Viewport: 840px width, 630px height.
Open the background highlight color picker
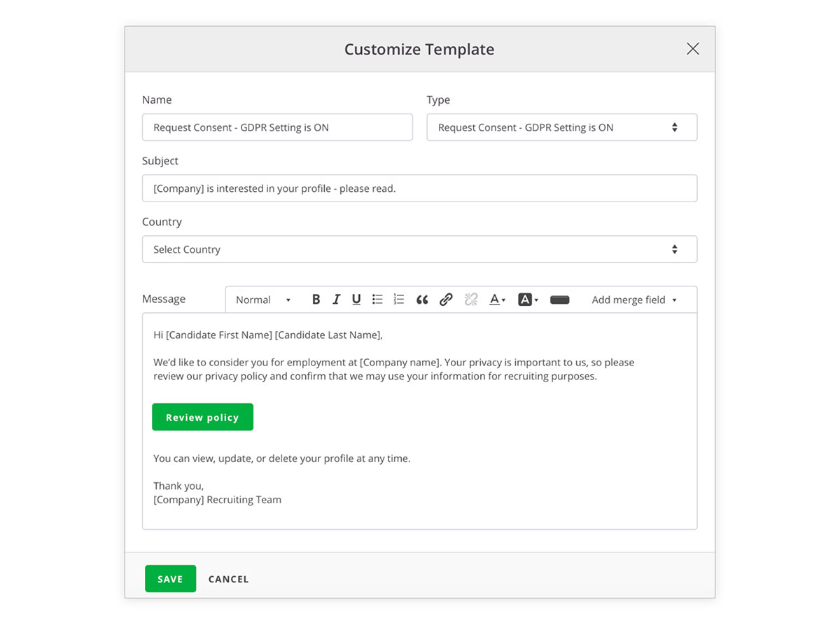coord(528,300)
